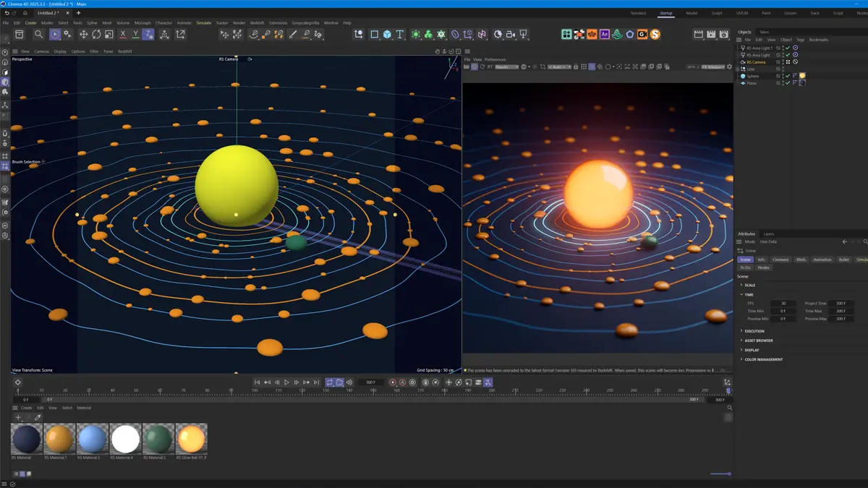Open the MoGraph menu

(x=142, y=22)
